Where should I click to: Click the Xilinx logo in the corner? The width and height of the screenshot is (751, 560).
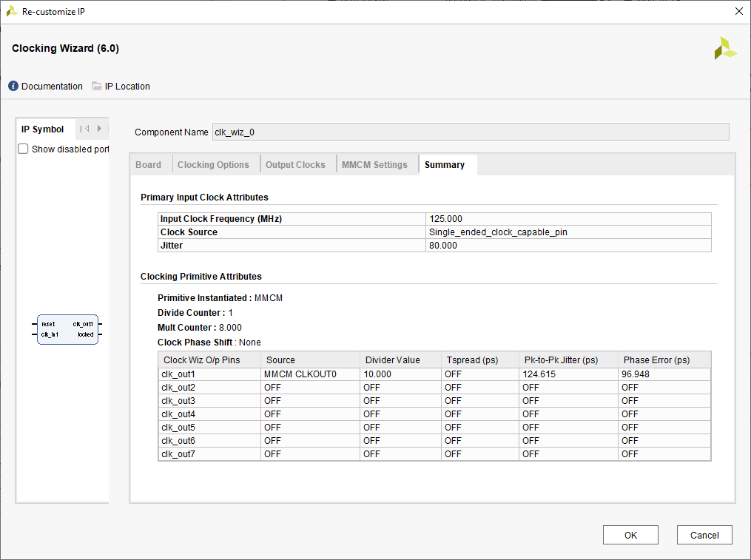(725, 48)
